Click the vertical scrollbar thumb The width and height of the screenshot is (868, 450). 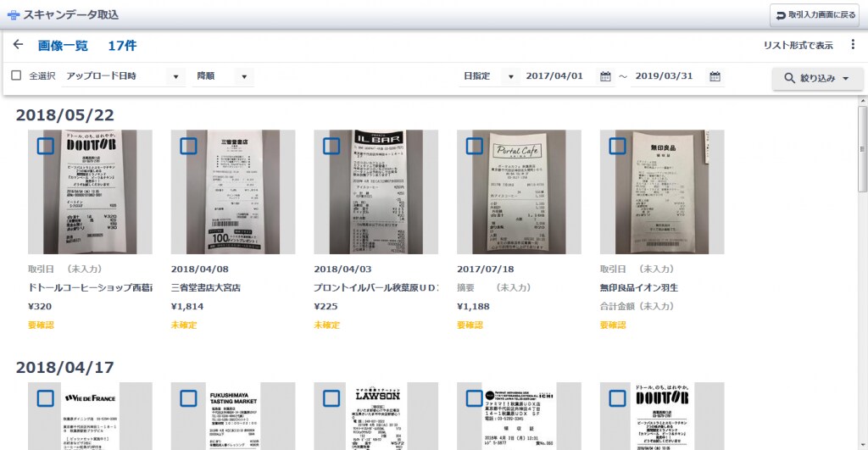point(862,149)
